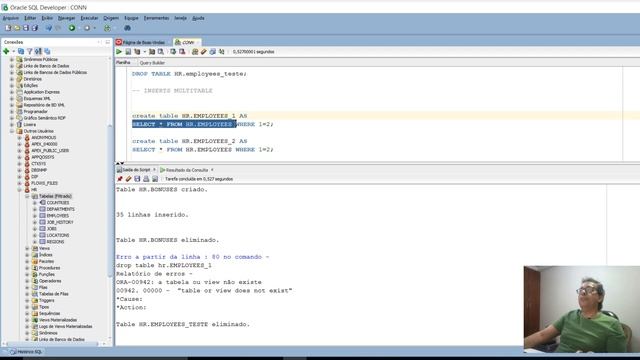The height and width of the screenshot is (360, 640).
Task: Expand the EMPLOYEES table node
Action: click(x=35, y=216)
